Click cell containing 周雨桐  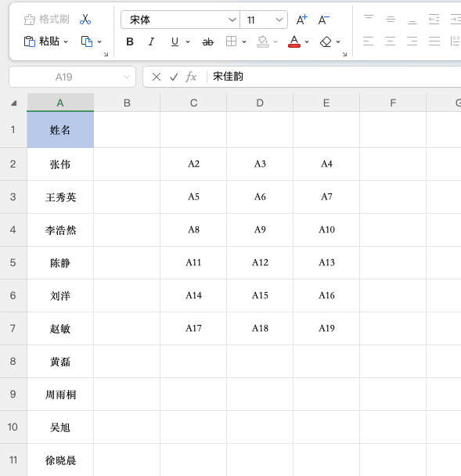pos(60,395)
